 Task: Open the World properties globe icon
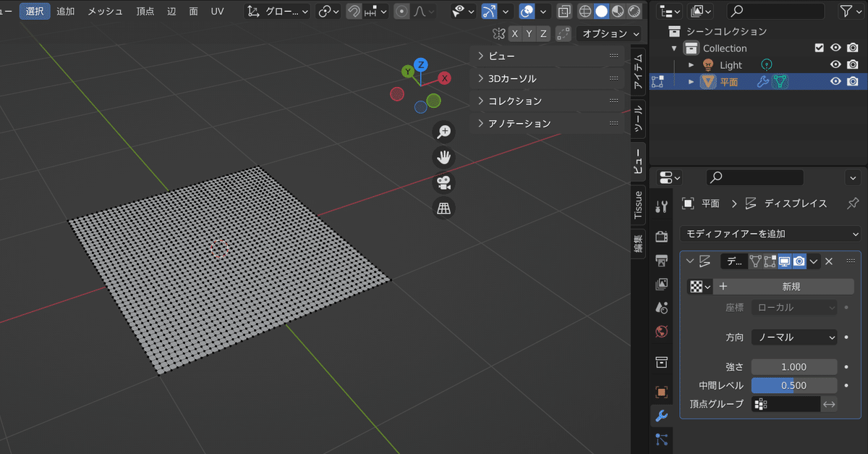661,332
